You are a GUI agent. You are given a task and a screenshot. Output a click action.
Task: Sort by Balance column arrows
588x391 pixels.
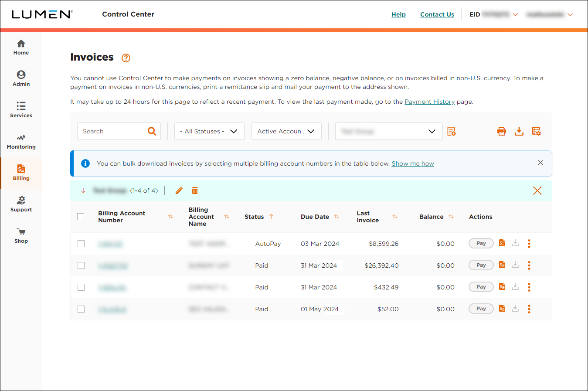point(451,217)
